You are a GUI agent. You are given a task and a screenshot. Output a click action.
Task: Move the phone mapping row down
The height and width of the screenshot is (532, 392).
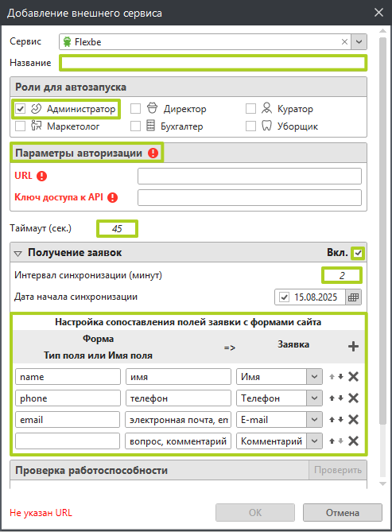point(341,398)
